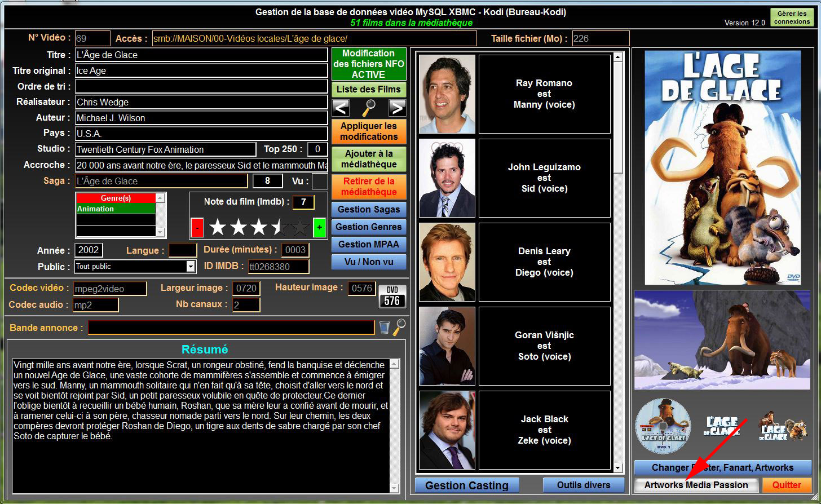821x504 pixels.
Task: Click the previous film left arrow
Action: click(x=341, y=107)
